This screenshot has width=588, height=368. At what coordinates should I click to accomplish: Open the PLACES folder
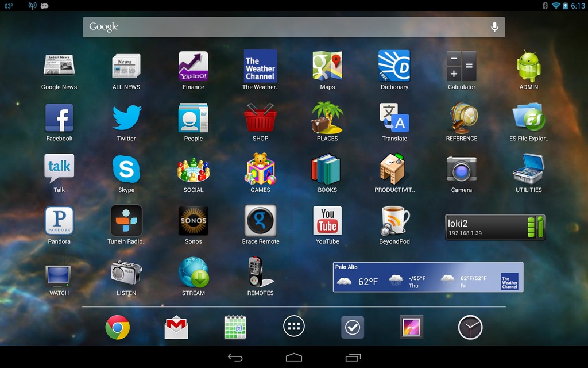[327, 117]
